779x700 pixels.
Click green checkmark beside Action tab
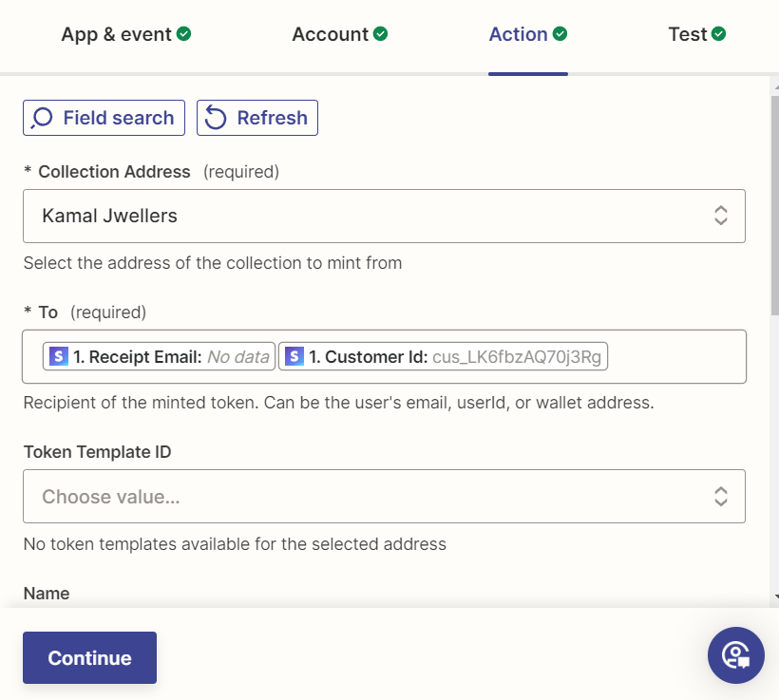click(560, 34)
